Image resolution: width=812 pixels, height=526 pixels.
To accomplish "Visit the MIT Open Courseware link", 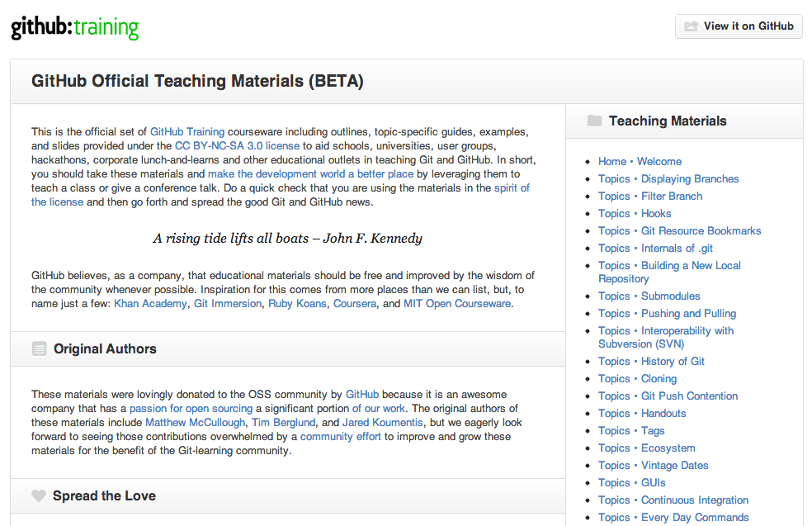I will (x=457, y=303).
